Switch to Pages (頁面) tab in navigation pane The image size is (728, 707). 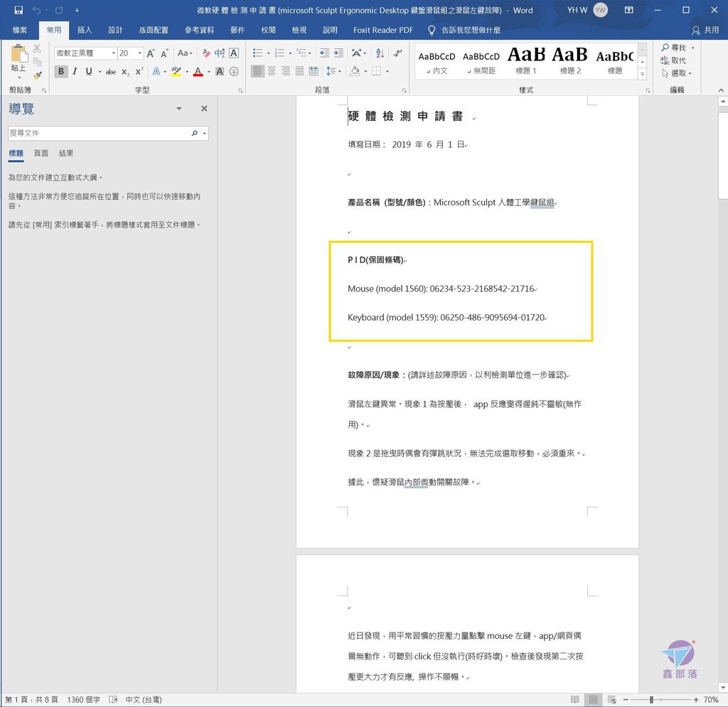[41, 153]
